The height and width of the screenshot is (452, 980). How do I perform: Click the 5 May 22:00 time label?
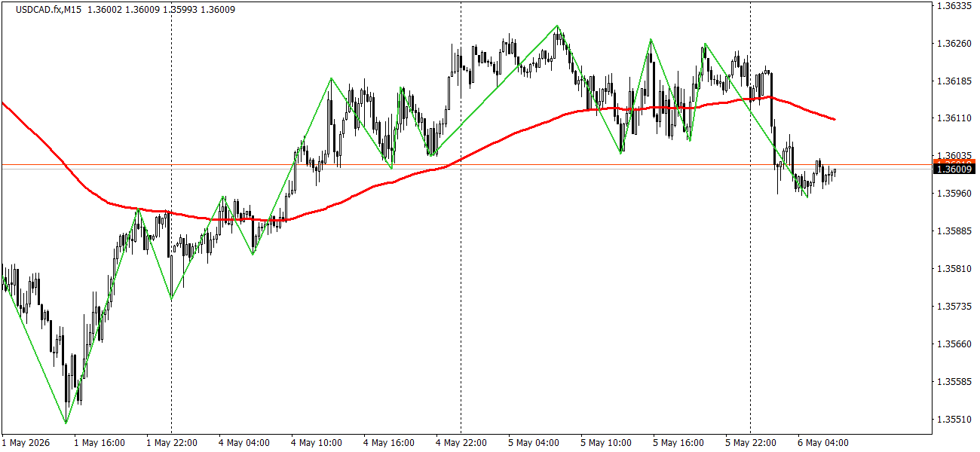pyautogui.click(x=751, y=443)
